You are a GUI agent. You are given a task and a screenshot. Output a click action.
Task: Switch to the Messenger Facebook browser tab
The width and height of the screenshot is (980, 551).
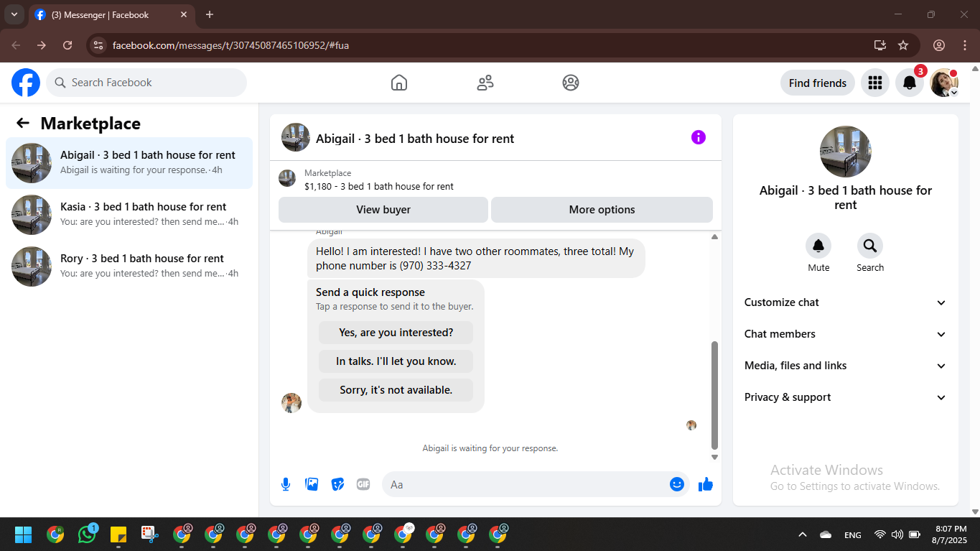click(x=111, y=14)
